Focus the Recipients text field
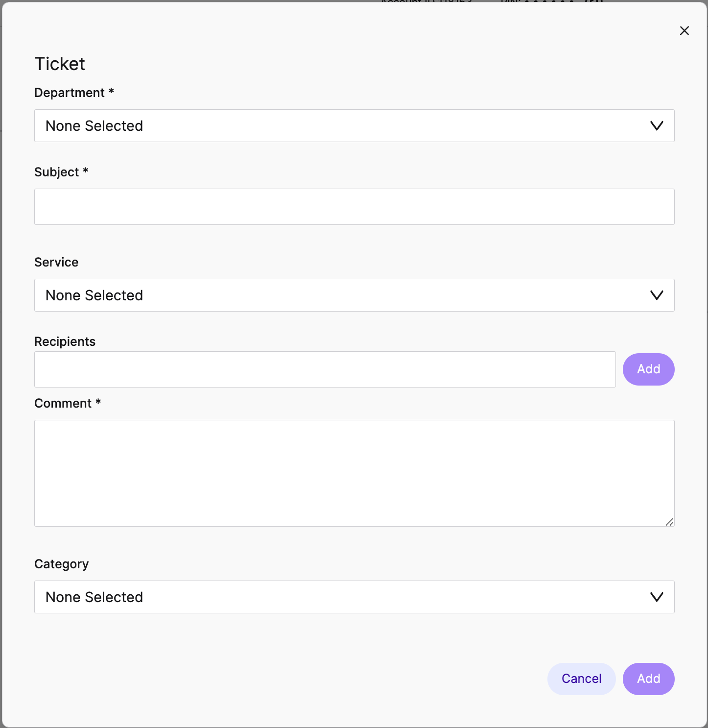Image resolution: width=708 pixels, height=728 pixels. click(325, 369)
